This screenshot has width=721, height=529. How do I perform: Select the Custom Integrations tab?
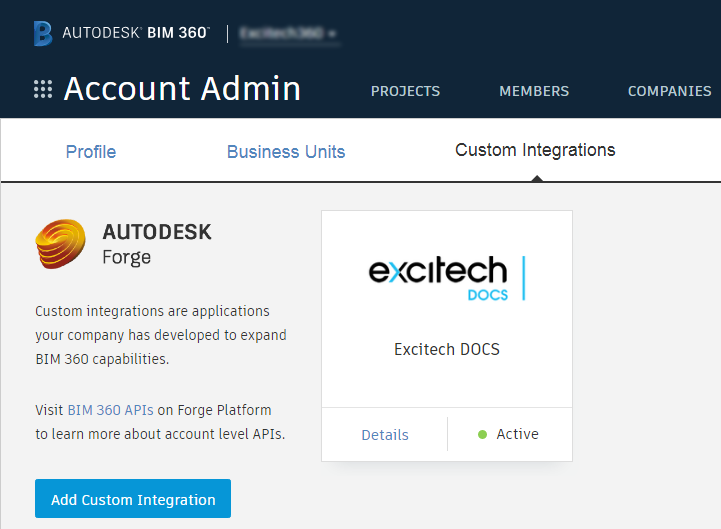pos(535,150)
